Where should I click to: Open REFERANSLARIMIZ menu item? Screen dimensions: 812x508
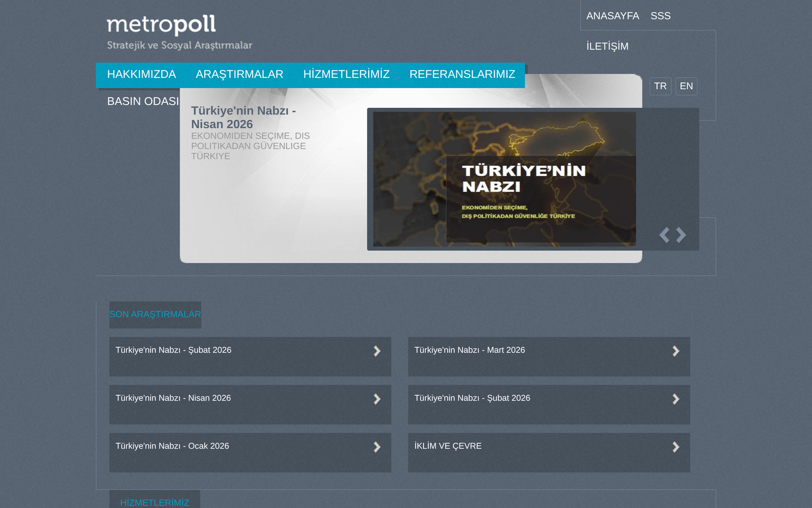[x=462, y=75]
